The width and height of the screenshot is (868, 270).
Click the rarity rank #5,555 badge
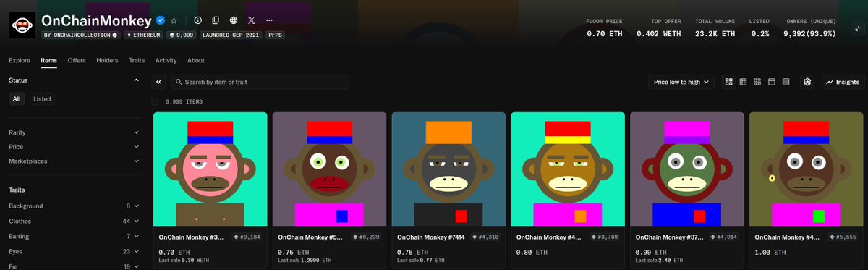click(842, 237)
